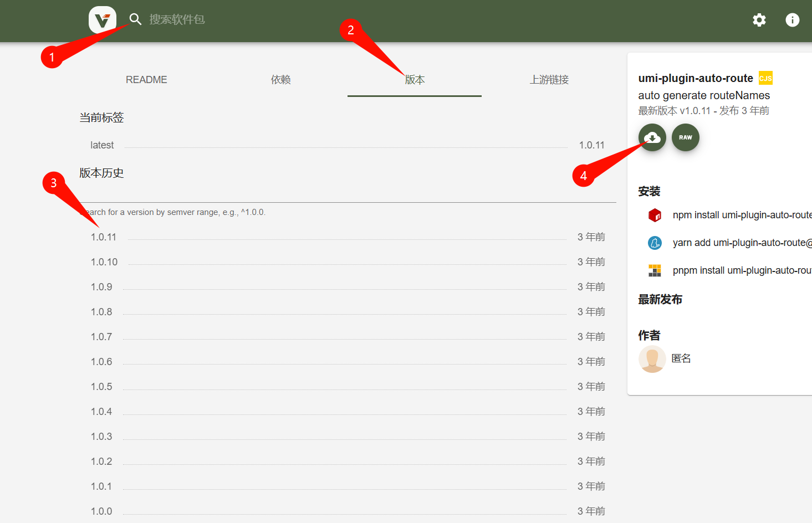
Task: Click the CJS badge icon
Action: [765, 78]
